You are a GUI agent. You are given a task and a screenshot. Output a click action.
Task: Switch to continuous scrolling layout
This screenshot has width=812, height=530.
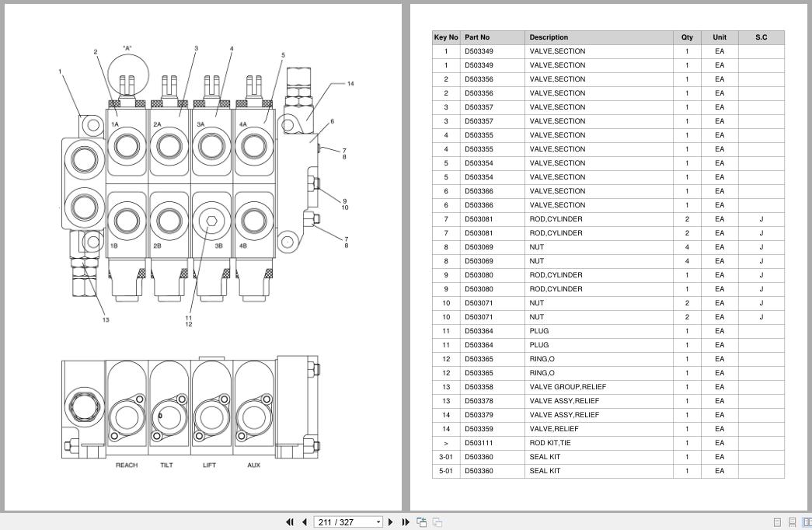793,522
